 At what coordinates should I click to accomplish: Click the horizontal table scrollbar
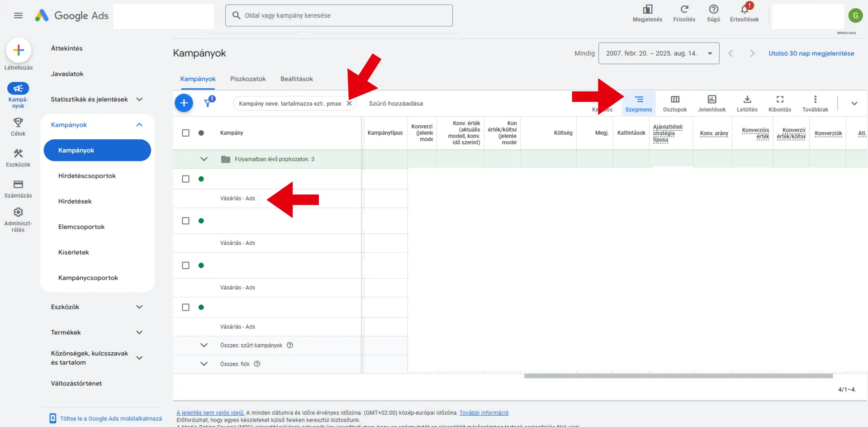click(678, 376)
